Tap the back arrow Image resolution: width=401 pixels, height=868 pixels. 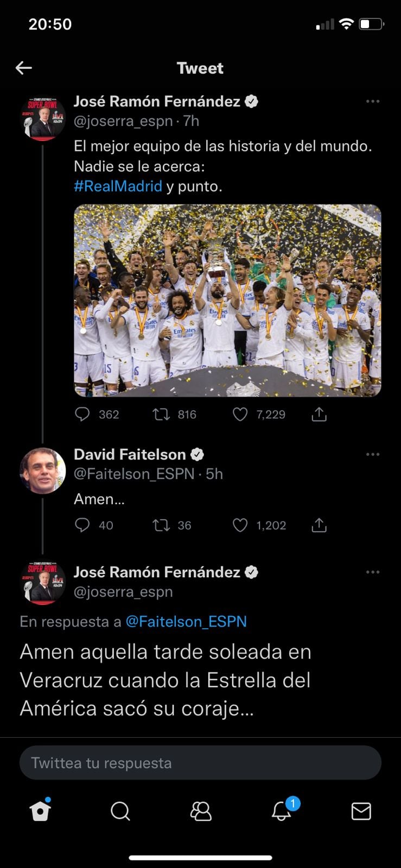click(x=24, y=68)
